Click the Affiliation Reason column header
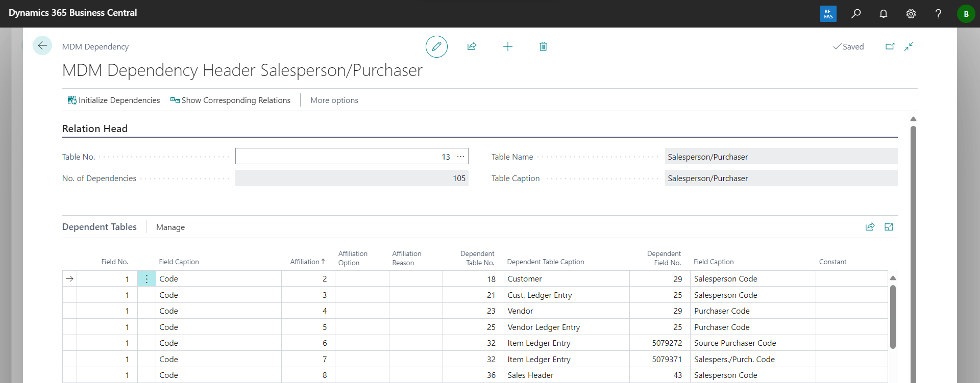 (x=407, y=258)
